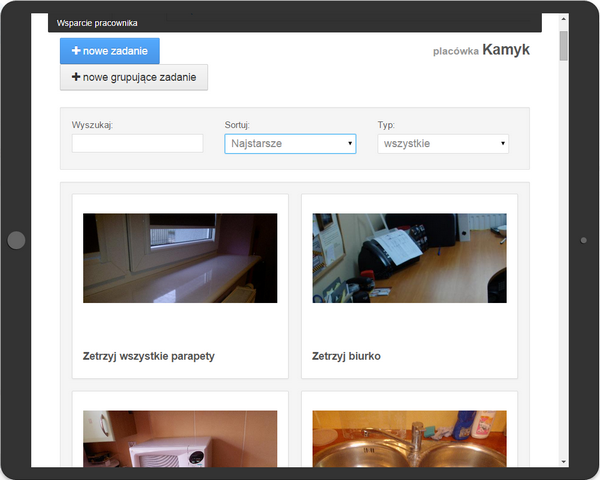
Task: Click the vertical scrollbar thumb
Action: tap(564, 46)
